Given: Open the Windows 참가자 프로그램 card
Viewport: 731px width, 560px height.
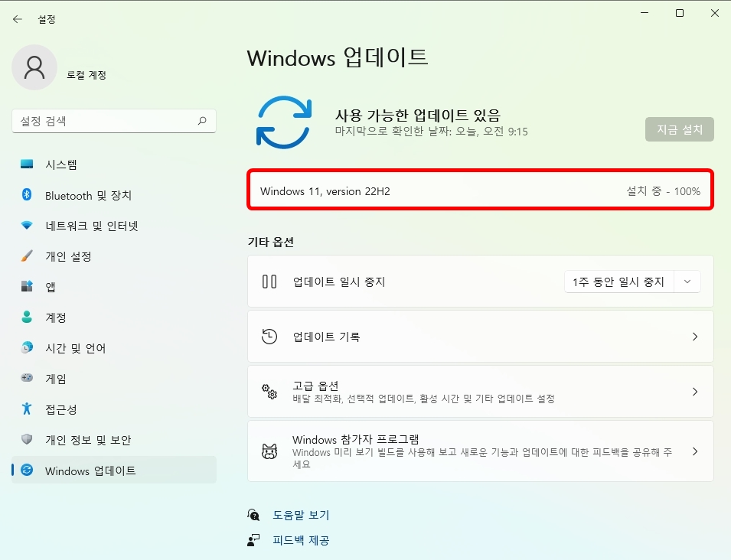Looking at the screenshot, I should (x=481, y=451).
